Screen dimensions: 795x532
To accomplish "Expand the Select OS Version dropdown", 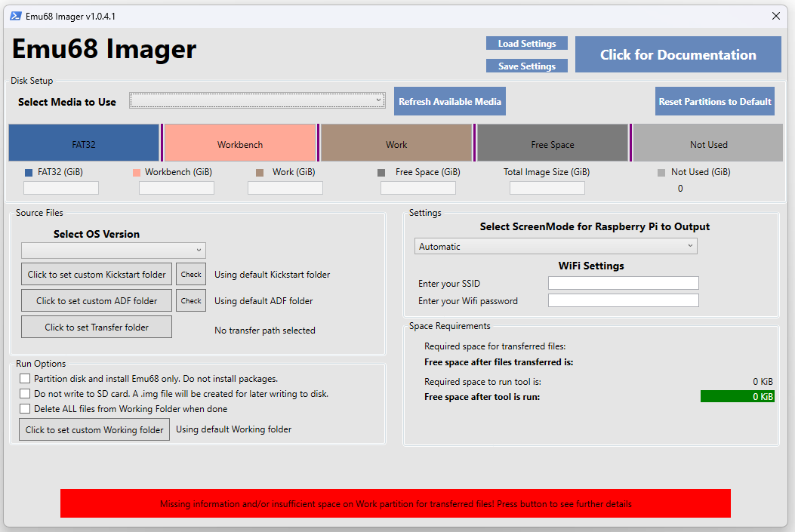I will (x=113, y=251).
